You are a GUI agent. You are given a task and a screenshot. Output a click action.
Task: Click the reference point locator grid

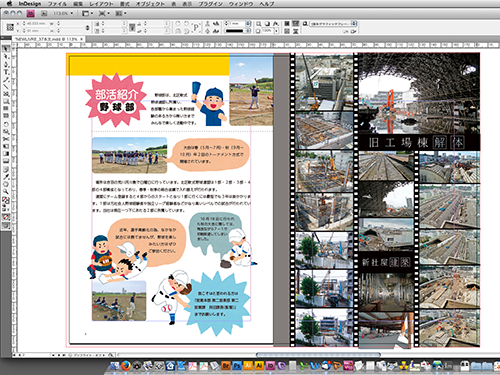click(10, 27)
